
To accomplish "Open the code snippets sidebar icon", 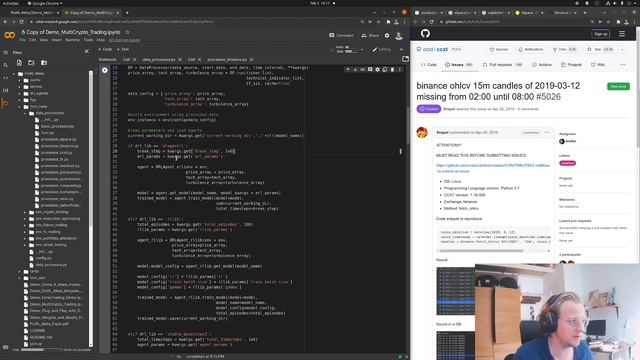I will coord(5,78).
